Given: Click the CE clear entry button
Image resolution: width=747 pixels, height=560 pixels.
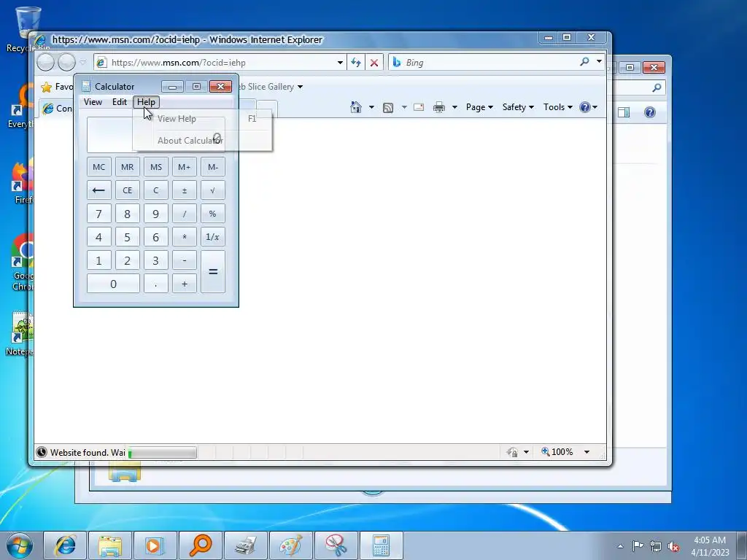Looking at the screenshot, I should (x=127, y=190).
